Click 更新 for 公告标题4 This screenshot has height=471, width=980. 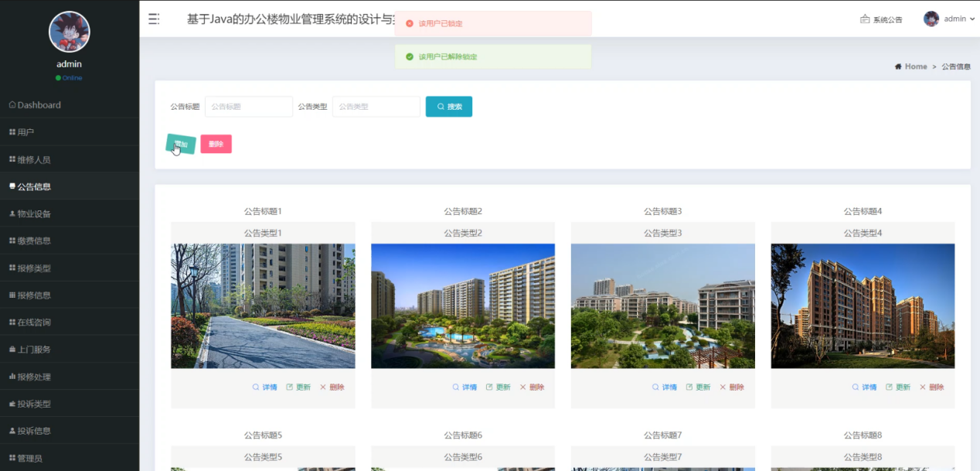coord(898,387)
